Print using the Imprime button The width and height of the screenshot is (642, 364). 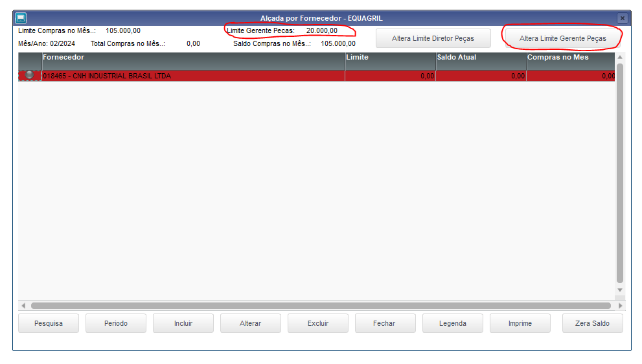click(520, 323)
